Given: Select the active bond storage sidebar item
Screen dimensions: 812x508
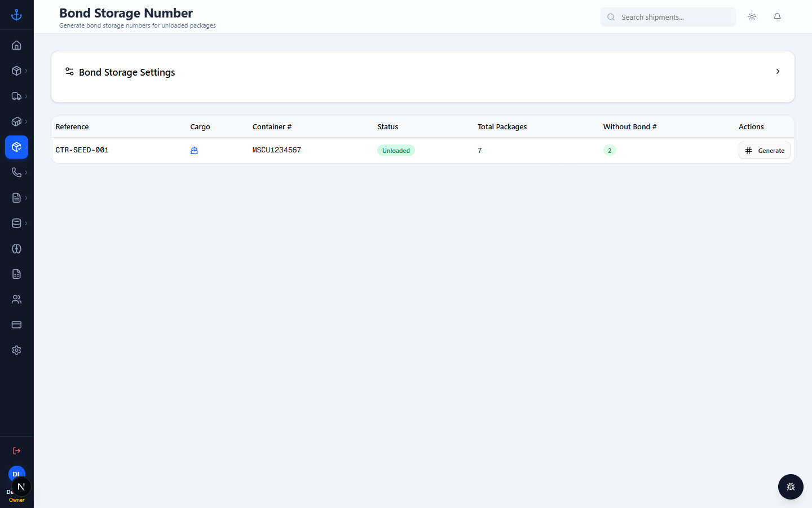Looking at the screenshot, I should pos(16,147).
